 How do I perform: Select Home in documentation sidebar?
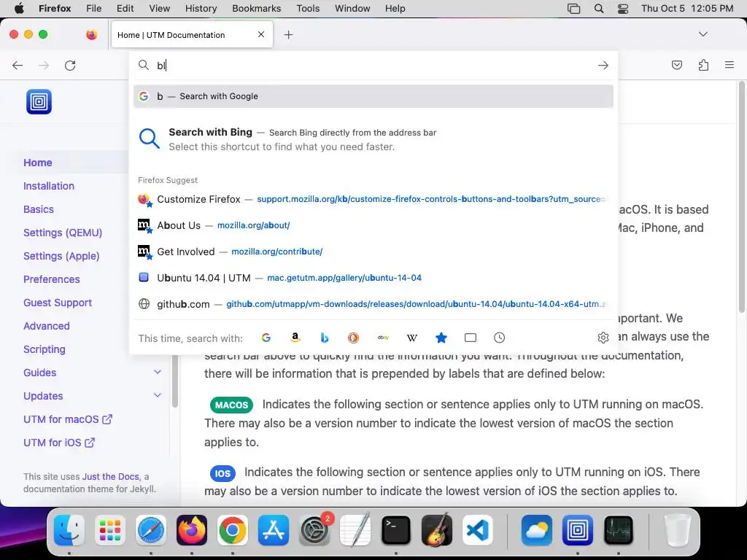38,163
